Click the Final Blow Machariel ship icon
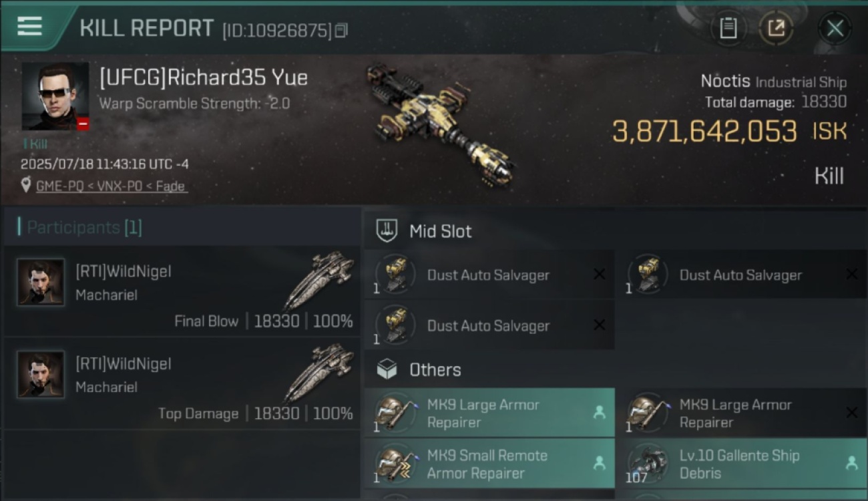The height and width of the screenshot is (501, 868). pos(319,279)
